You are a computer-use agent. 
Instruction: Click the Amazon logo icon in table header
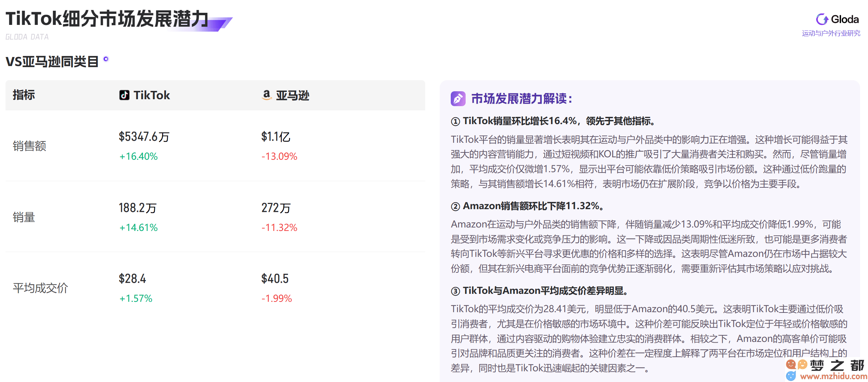click(x=267, y=95)
